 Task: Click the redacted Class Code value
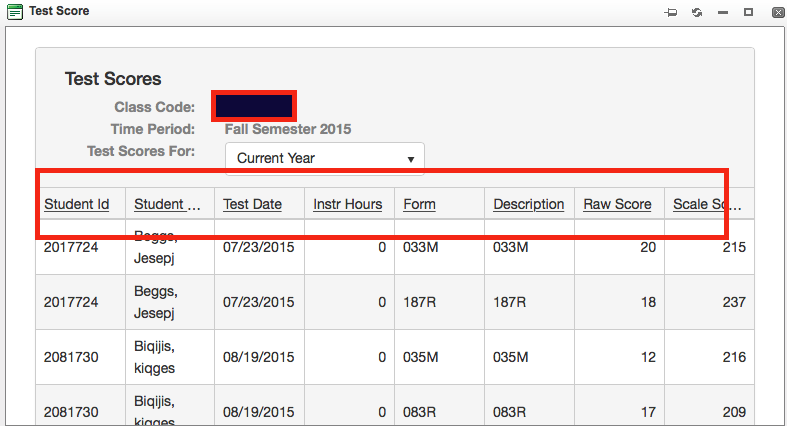[253, 106]
